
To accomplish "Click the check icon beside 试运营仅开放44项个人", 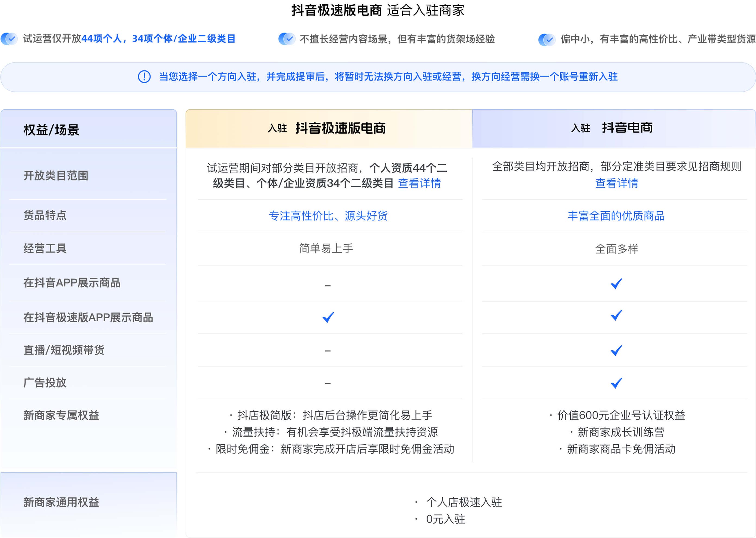I will click(x=9, y=39).
